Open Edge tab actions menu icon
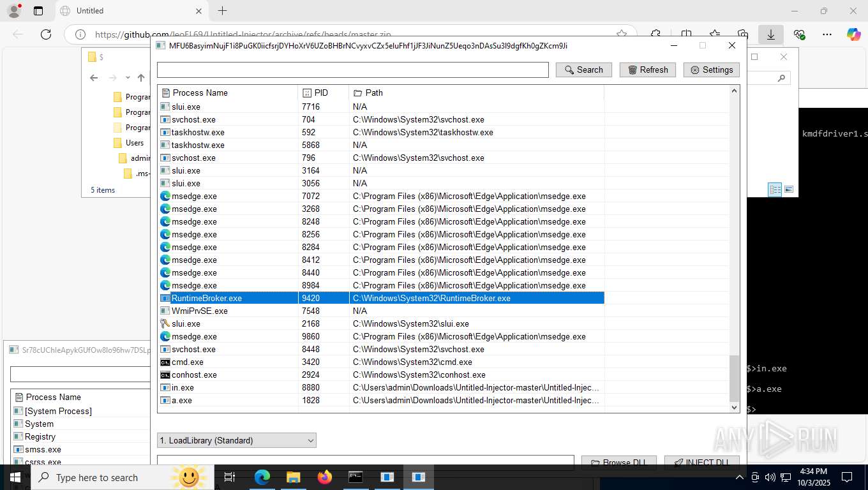The width and height of the screenshot is (868, 490). (38, 11)
